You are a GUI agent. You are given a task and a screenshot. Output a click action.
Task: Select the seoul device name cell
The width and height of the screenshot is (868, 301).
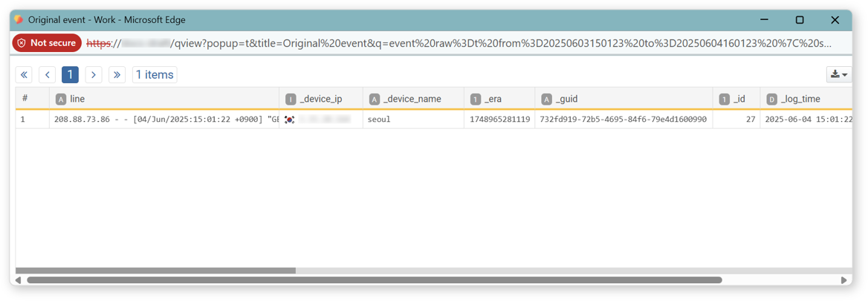point(379,119)
